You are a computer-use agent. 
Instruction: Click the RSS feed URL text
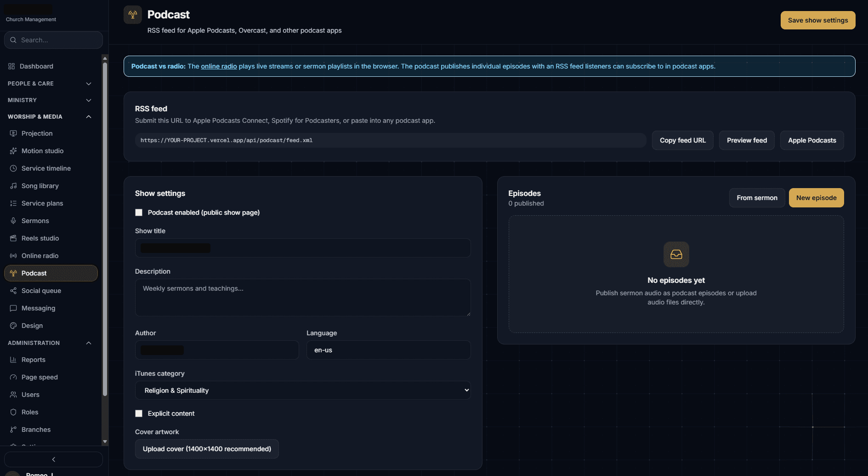[227, 140]
